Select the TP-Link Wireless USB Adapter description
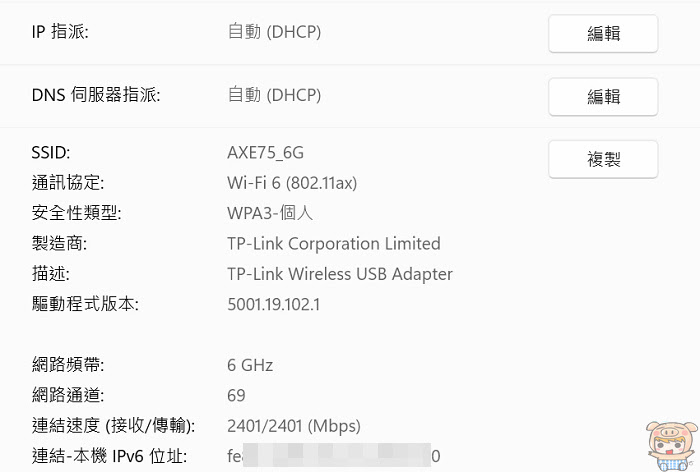 tap(340, 274)
